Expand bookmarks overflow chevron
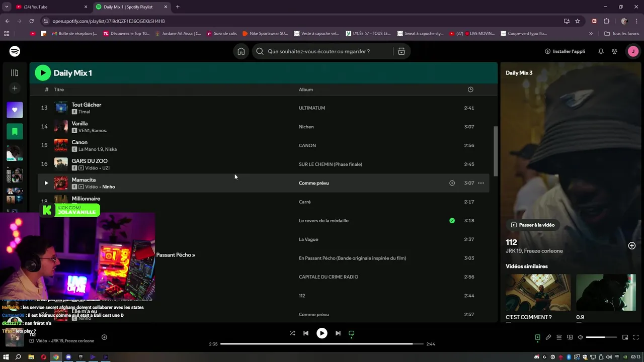Screen dimensions: 644x362 tap(591, 34)
